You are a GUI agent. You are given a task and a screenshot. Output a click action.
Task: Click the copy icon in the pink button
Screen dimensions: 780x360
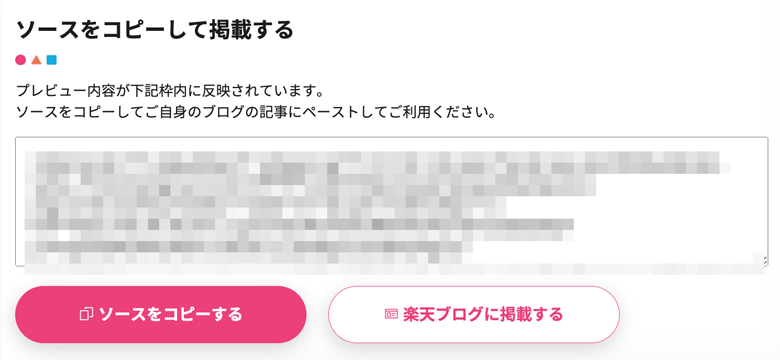pos(87,314)
